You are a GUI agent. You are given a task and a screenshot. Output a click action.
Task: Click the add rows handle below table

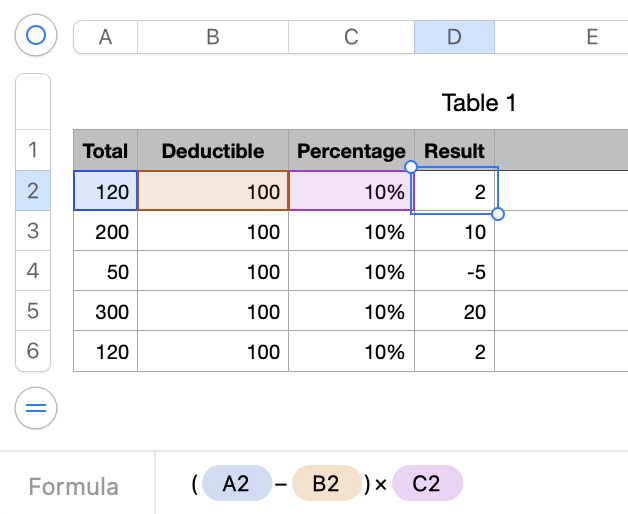(x=36, y=408)
